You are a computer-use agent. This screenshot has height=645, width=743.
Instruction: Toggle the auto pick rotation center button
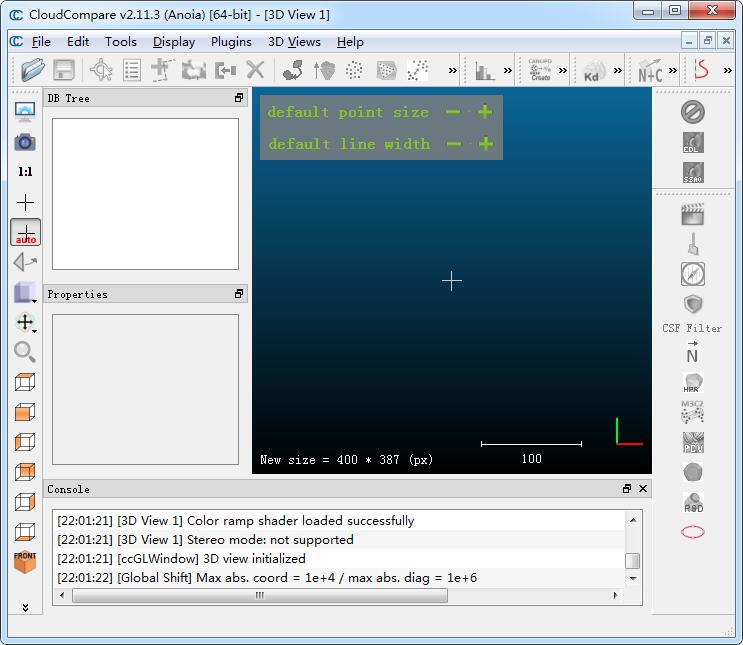point(25,232)
